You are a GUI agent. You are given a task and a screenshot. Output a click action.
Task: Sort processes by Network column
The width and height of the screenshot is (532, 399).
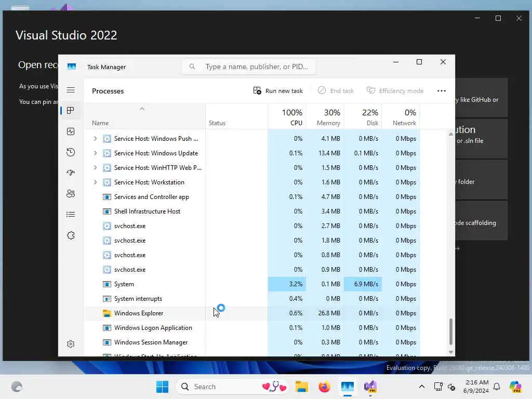pos(401,117)
